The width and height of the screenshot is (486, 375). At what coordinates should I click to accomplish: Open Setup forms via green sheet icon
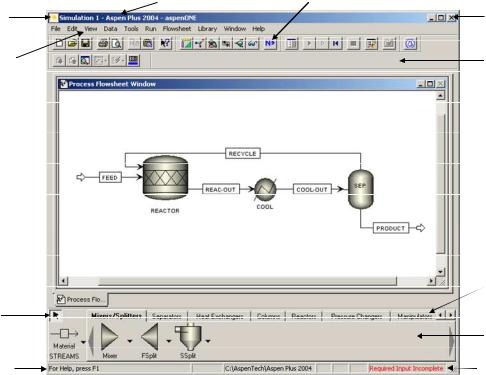pos(187,44)
